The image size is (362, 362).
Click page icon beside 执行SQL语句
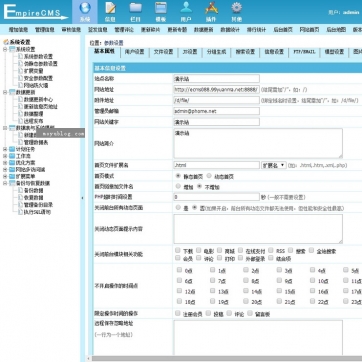20,212
